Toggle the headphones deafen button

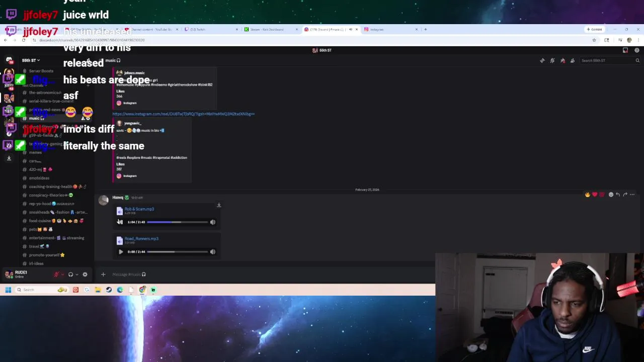click(70, 275)
